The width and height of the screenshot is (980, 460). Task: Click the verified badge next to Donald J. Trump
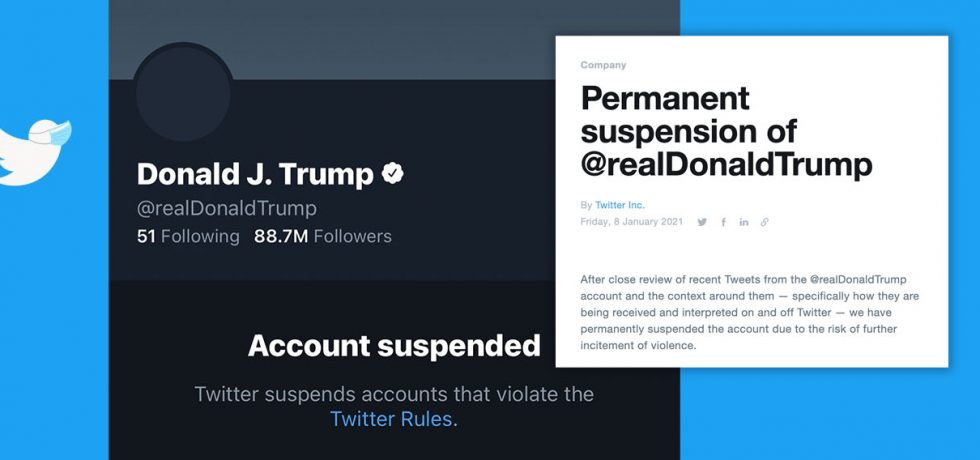[392, 174]
